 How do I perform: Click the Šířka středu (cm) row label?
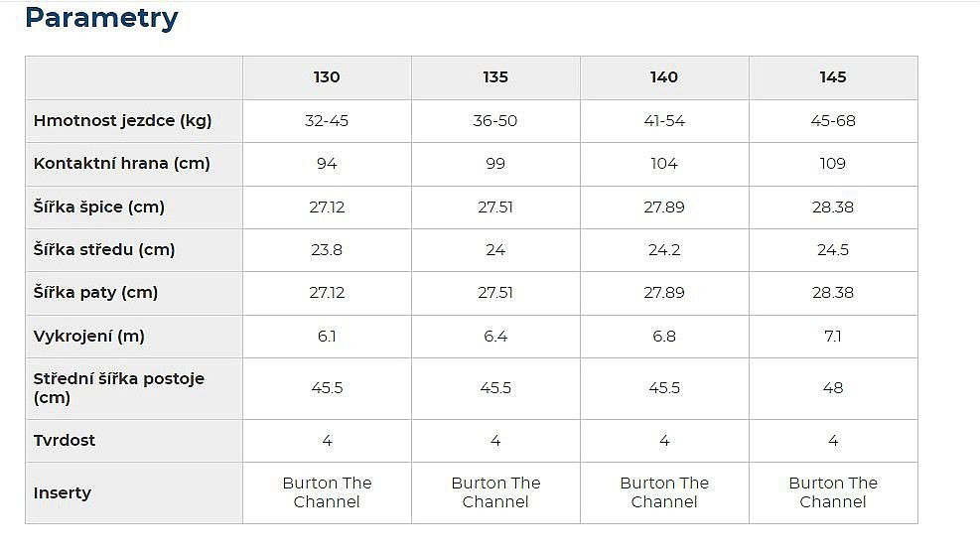(x=103, y=250)
